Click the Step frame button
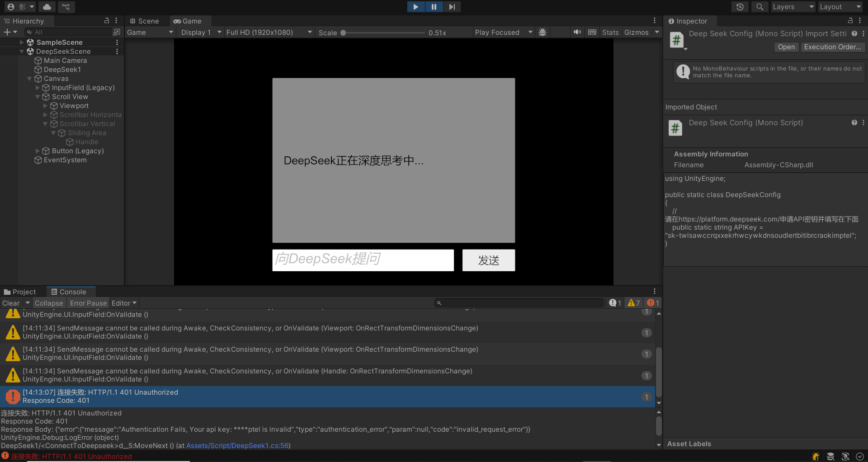Screen dimensions: 868x462 (x=452, y=7)
